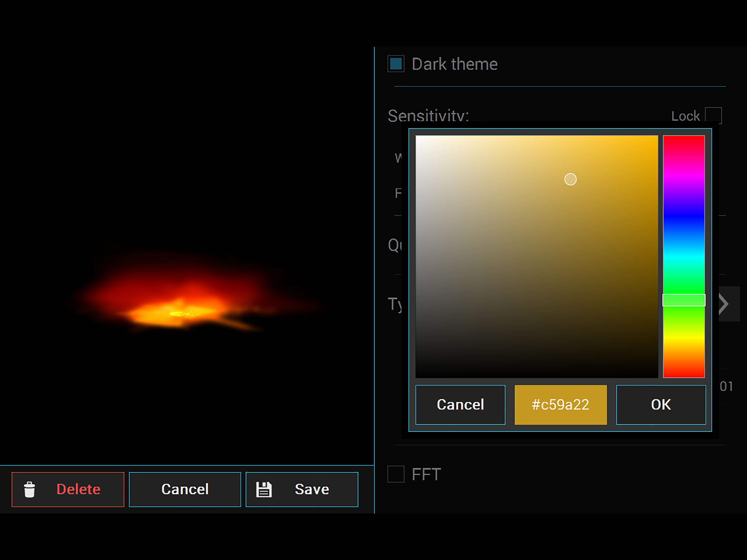Click the hue slider handle

click(684, 300)
